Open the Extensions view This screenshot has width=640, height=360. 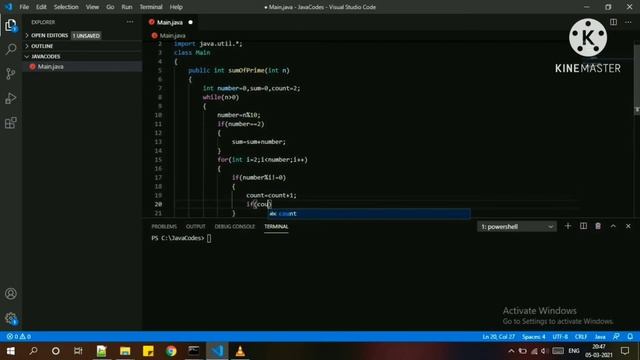11,122
